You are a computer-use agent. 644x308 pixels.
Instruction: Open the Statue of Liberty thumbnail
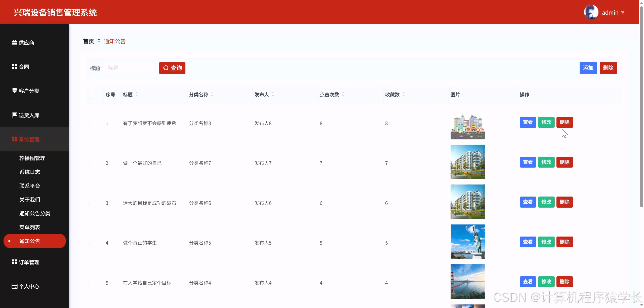pyautogui.click(x=468, y=242)
